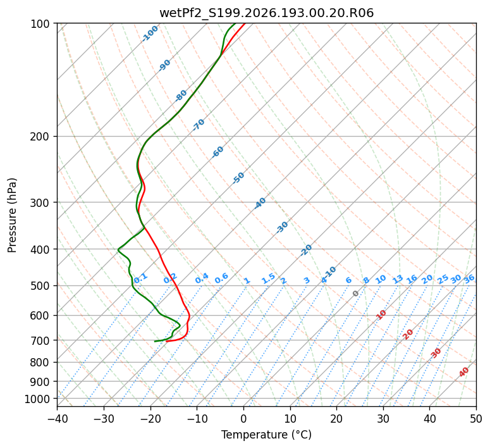Image resolution: width=490 pixels, height=448 pixels.
Task: Click the blue -100 isotherm label
Action: pos(150,34)
